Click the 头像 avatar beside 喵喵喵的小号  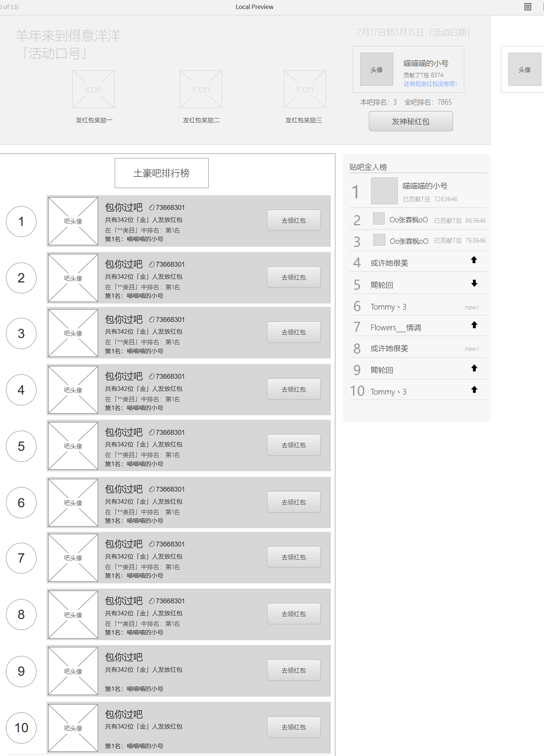(x=376, y=69)
